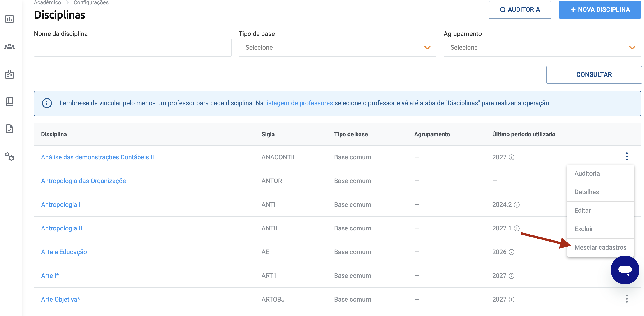Click the Acadêmico breadcrumb
This screenshot has height=316, width=644.
point(47,2)
